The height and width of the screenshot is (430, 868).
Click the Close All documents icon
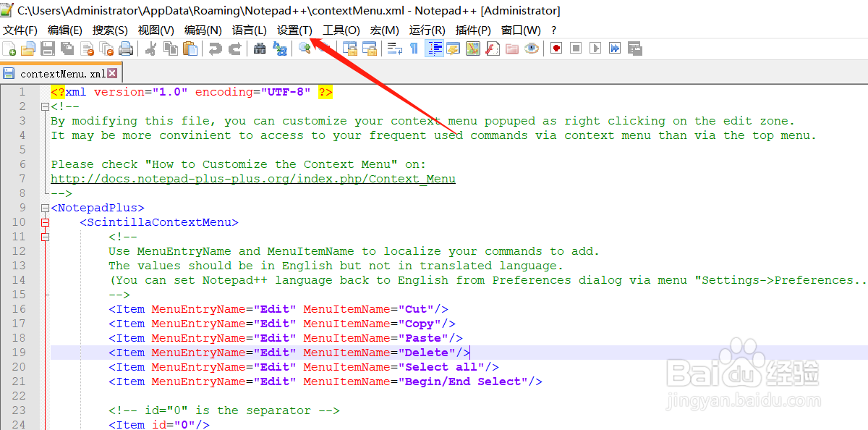106,49
